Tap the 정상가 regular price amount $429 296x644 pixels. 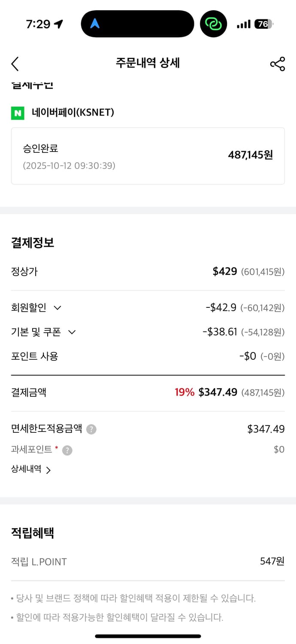[x=225, y=271]
